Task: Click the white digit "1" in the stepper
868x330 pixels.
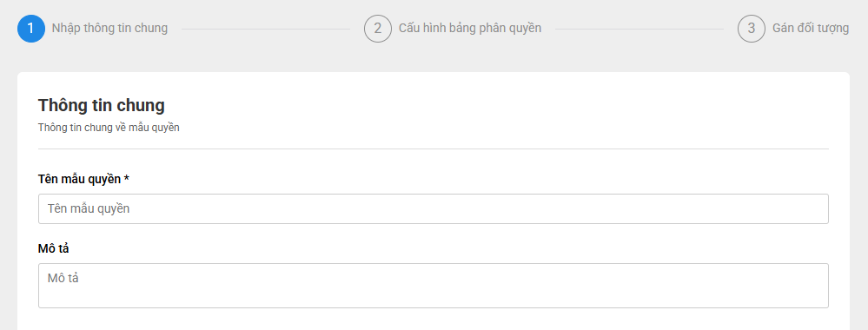Action: (x=31, y=29)
